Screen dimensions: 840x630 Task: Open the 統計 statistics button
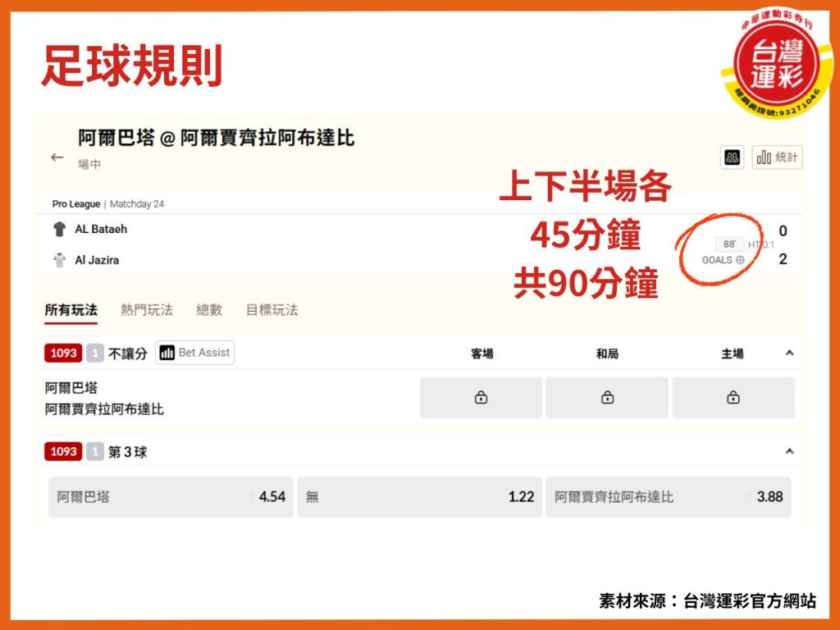(777, 157)
